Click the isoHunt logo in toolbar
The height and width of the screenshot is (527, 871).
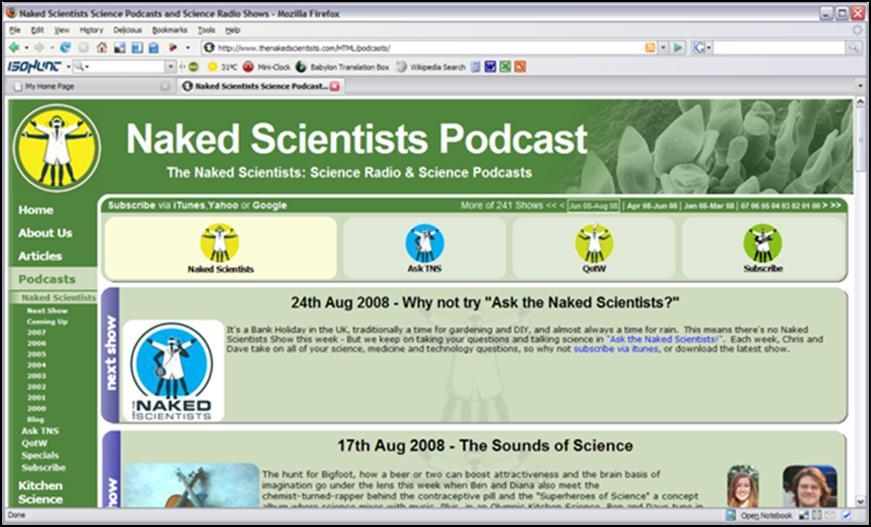coord(34,67)
